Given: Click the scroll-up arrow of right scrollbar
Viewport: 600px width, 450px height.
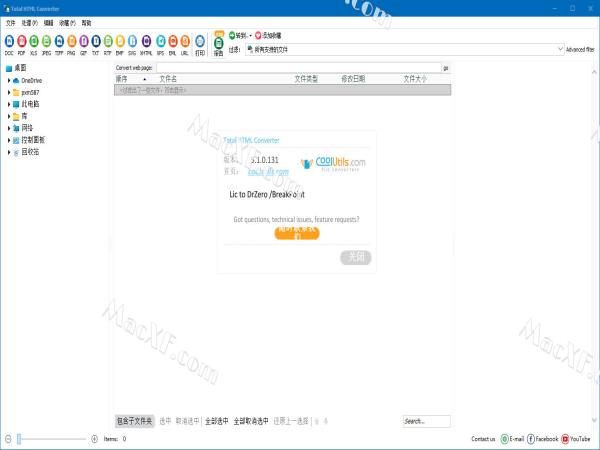Looking at the screenshot, I should coord(594,72).
